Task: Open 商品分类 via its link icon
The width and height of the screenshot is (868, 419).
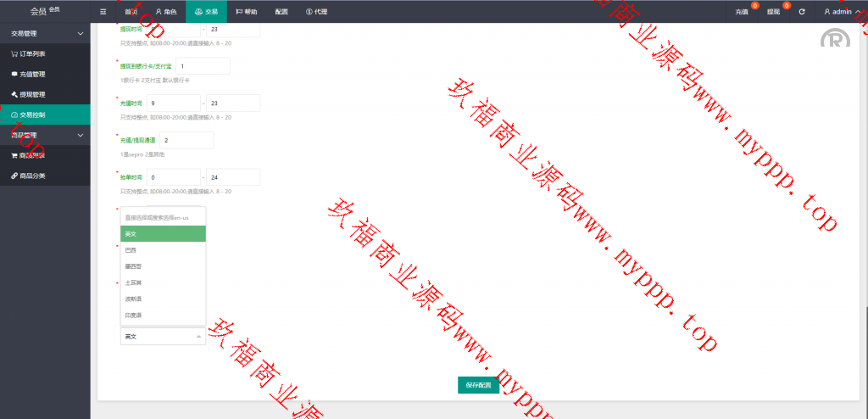Action: [x=14, y=176]
